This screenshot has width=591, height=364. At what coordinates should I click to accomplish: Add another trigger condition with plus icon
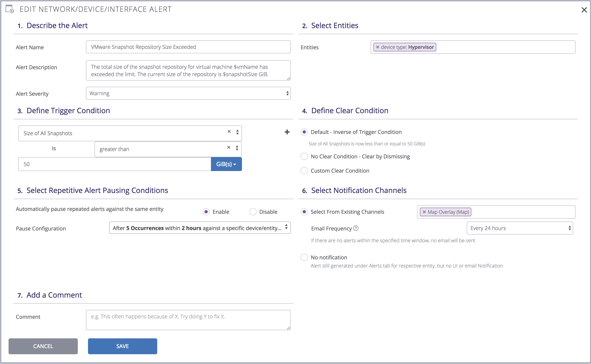(x=287, y=132)
